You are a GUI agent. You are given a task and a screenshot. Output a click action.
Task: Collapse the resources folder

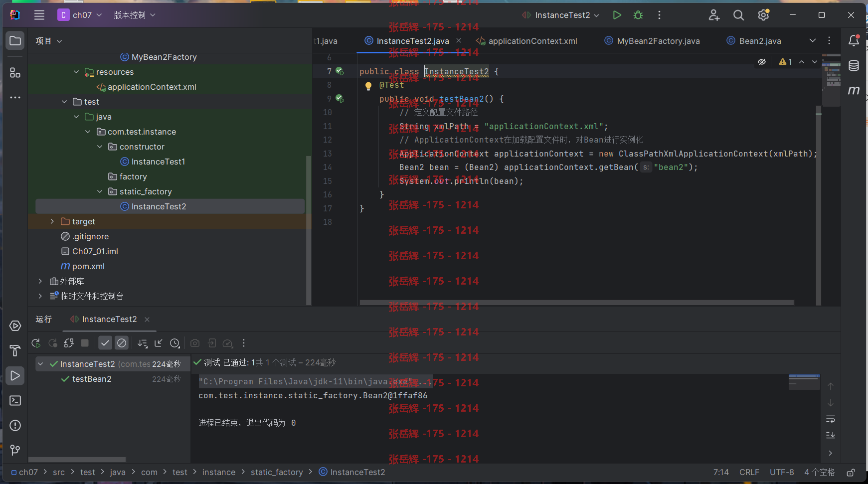click(76, 72)
